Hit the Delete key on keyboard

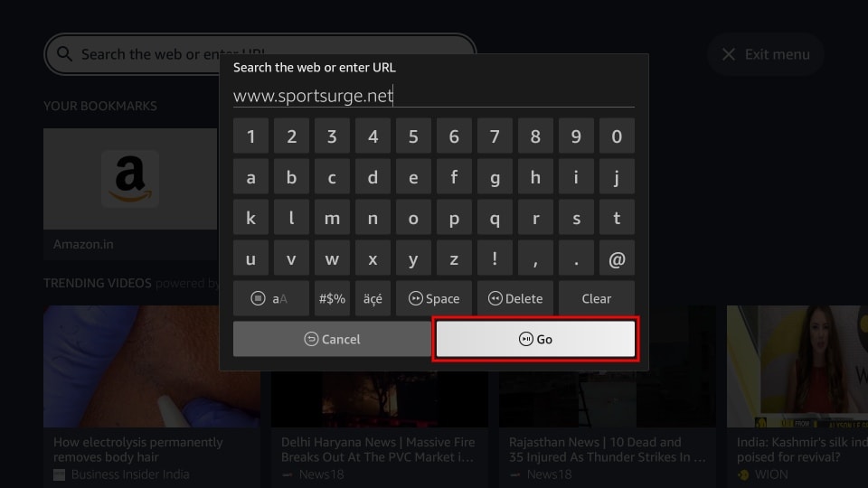[515, 298]
